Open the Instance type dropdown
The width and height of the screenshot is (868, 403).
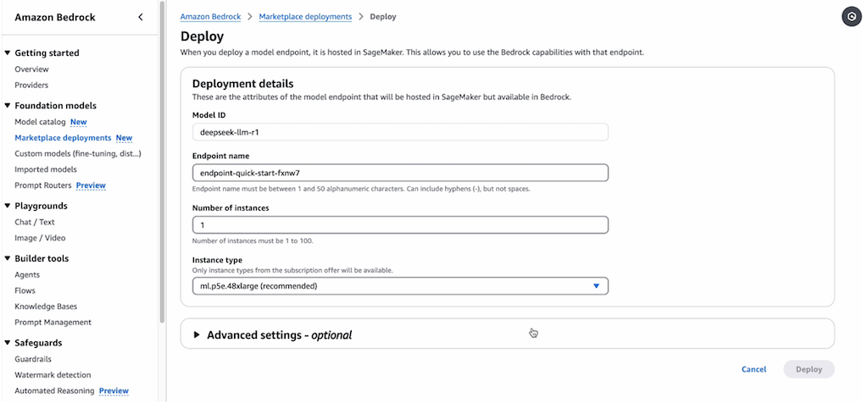(x=400, y=286)
